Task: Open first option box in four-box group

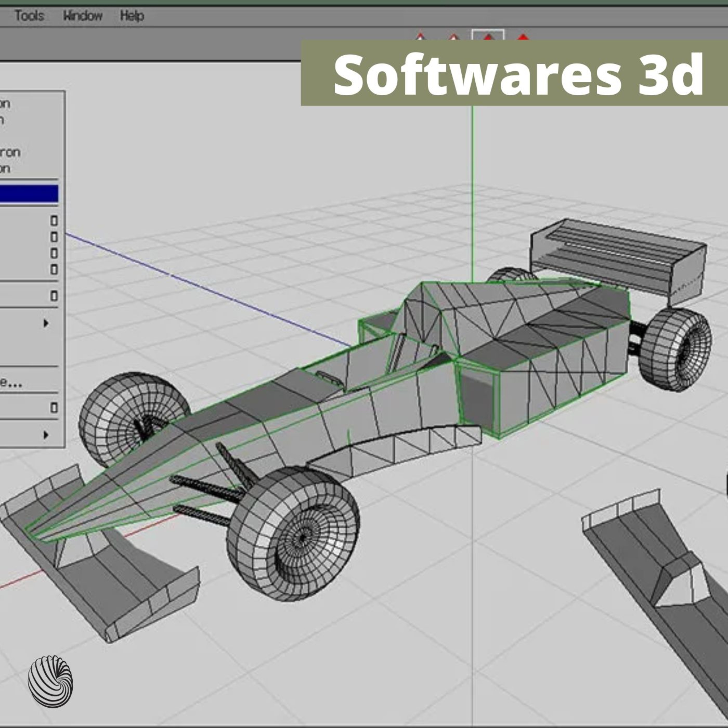Action: (54, 221)
